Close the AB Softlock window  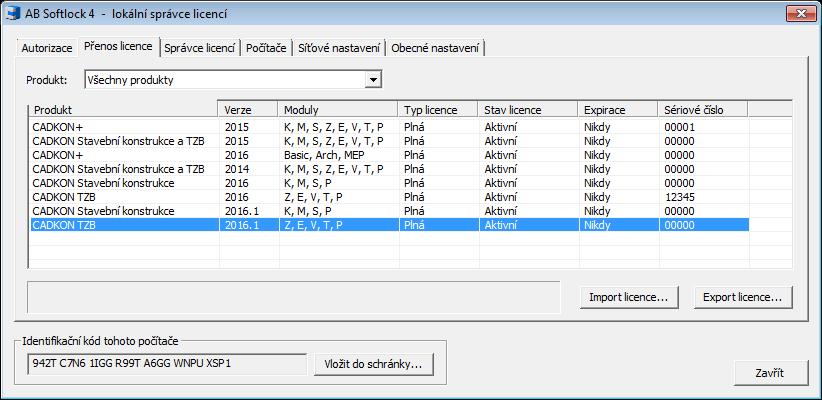(x=800, y=14)
